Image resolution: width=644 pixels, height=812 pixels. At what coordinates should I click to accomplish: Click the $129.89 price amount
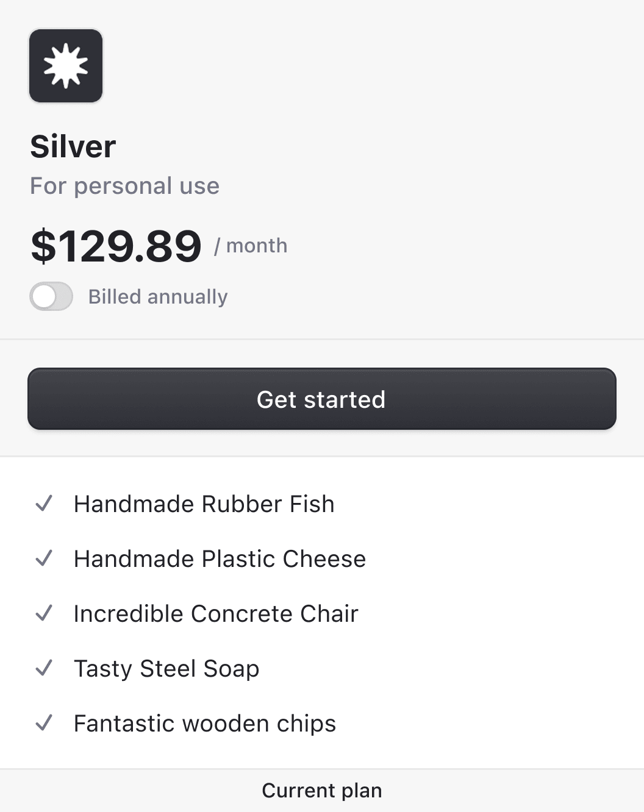click(x=116, y=246)
